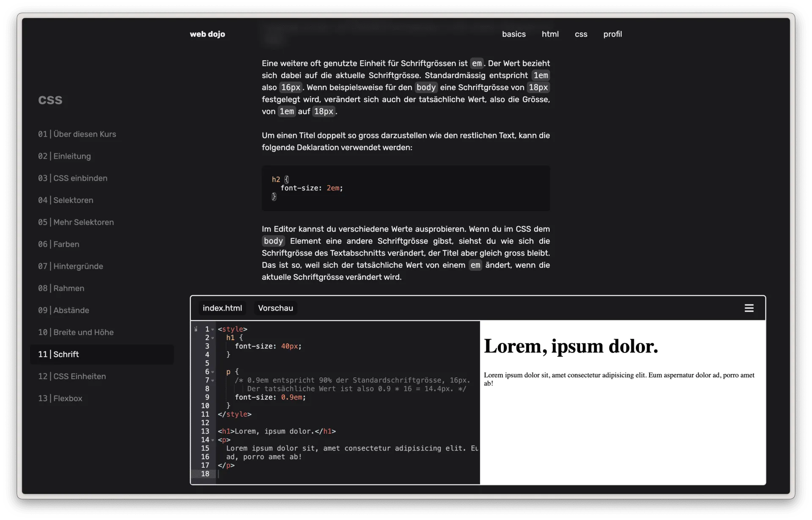Click the small icon above the line numbers

(x=196, y=329)
